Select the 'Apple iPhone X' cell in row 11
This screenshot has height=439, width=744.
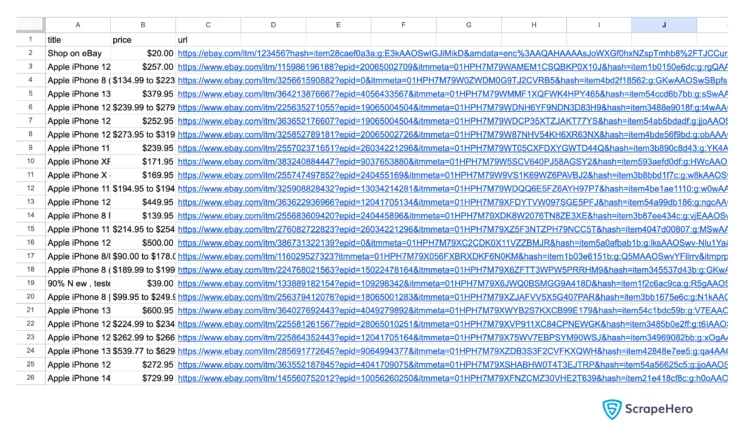[x=78, y=175]
